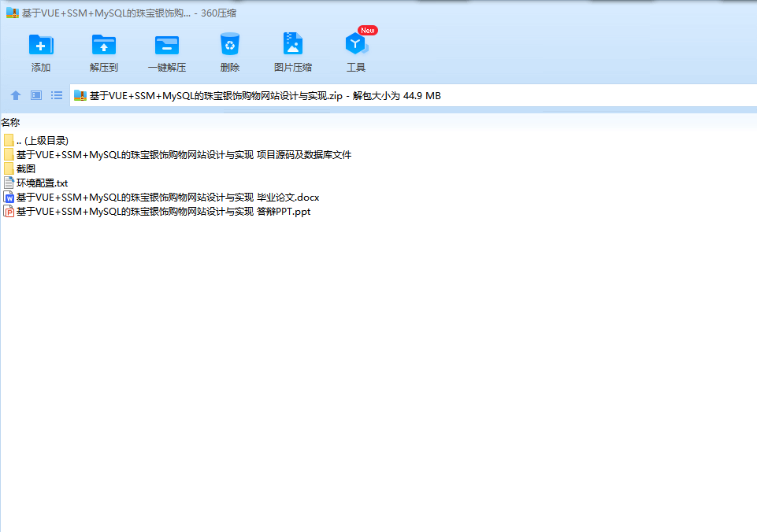Viewport: 757px width, 532px height.
Task: Click the 项目源码及数据库文件 folder icon
Action: (9, 154)
